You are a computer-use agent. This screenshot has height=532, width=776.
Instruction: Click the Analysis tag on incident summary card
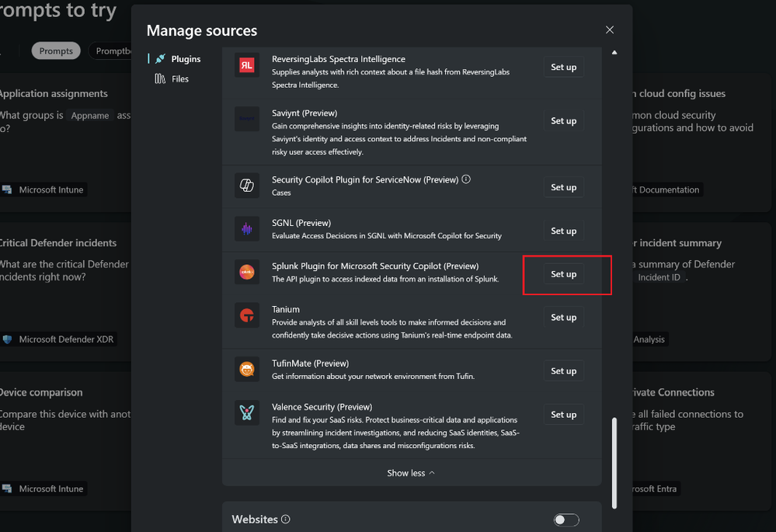[650, 339]
